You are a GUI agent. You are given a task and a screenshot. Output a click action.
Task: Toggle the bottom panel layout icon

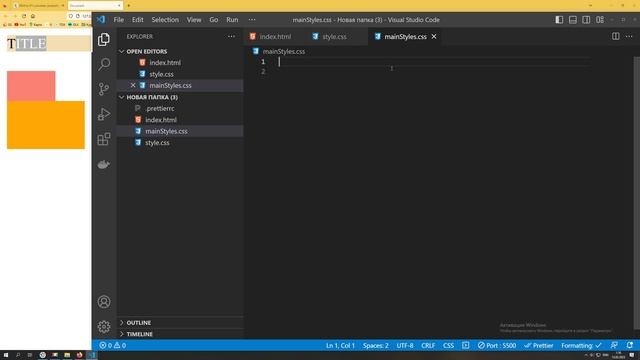573,20
